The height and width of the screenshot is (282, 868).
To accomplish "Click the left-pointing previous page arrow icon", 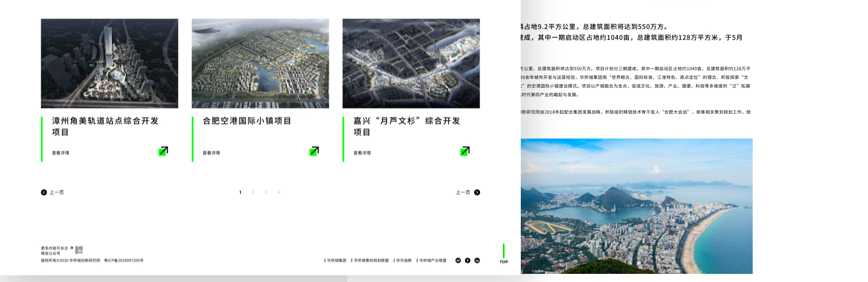I will pyautogui.click(x=44, y=193).
